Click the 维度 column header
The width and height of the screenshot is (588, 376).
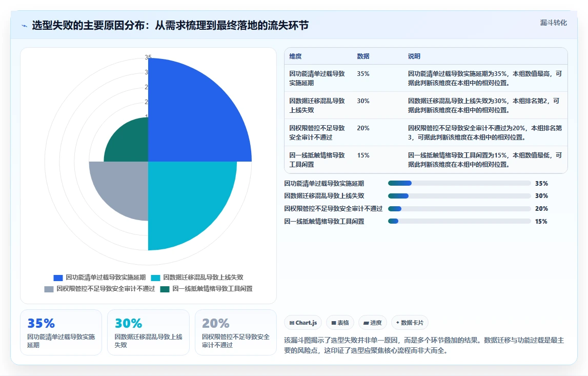[295, 56]
